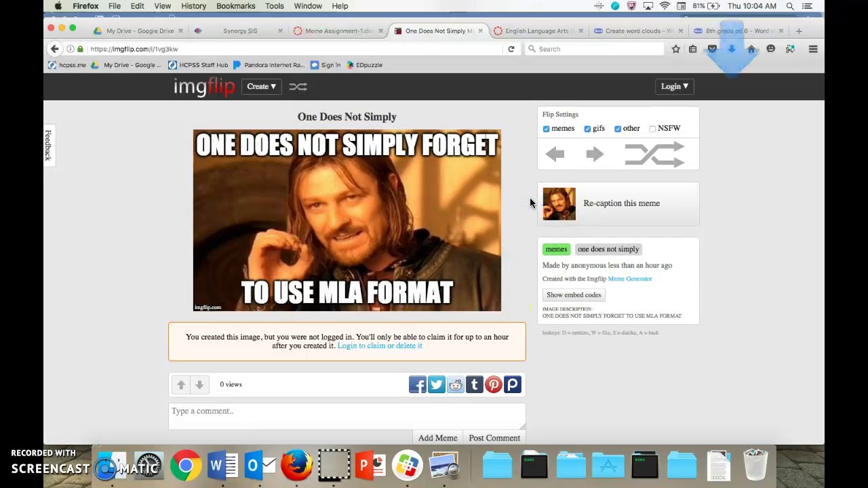Open Microsoft Word from the Dock

222,466
